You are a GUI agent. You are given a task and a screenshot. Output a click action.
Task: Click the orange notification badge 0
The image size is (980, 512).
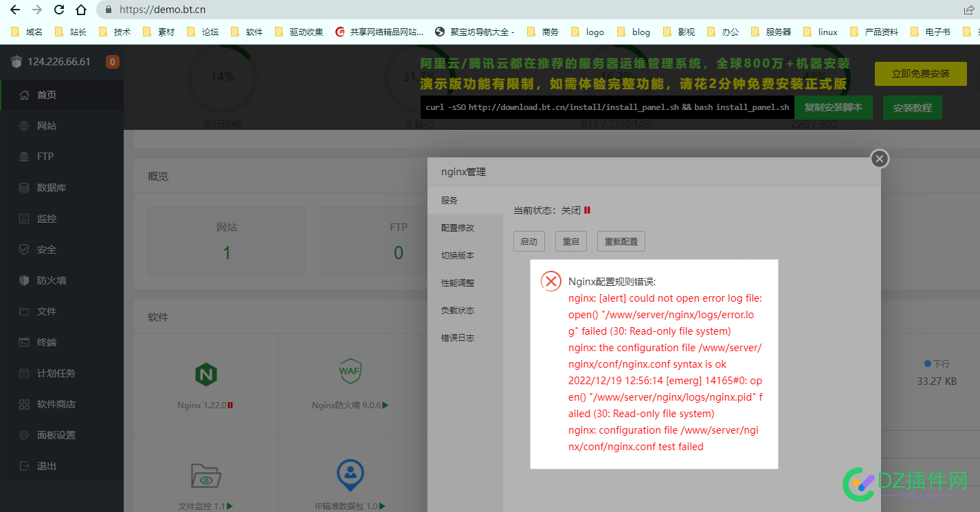[x=112, y=62]
